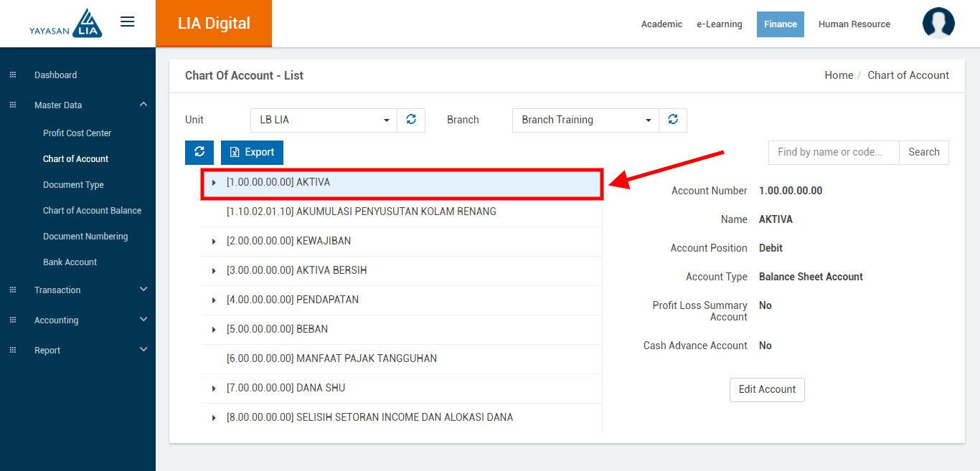Open the user profile avatar

[x=938, y=24]
